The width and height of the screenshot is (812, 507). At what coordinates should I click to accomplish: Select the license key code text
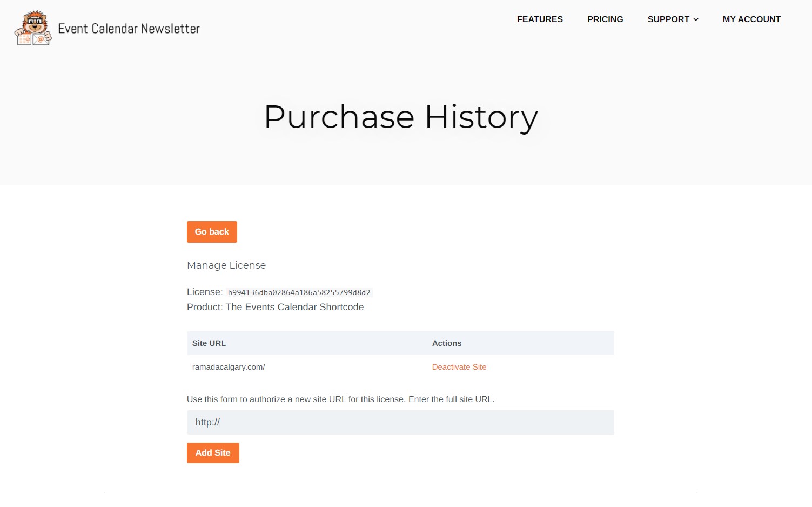tap(299, 292)
